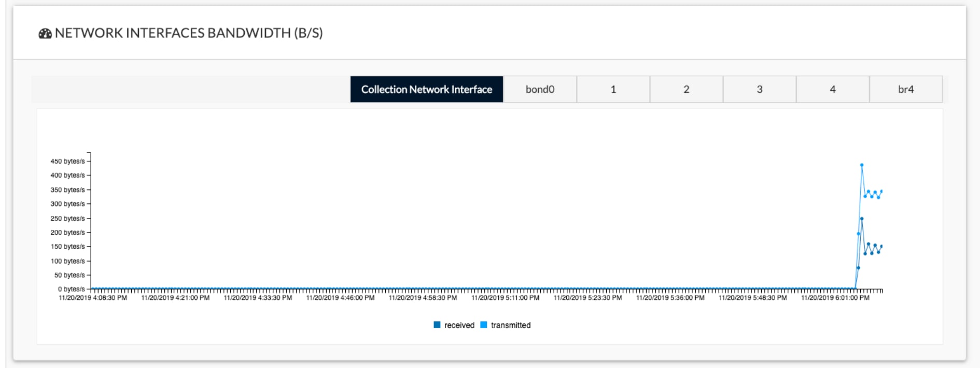The image size is (980, 368).
Task: Click the 400 bytes/s y-axis label
Action: [67, 175]
